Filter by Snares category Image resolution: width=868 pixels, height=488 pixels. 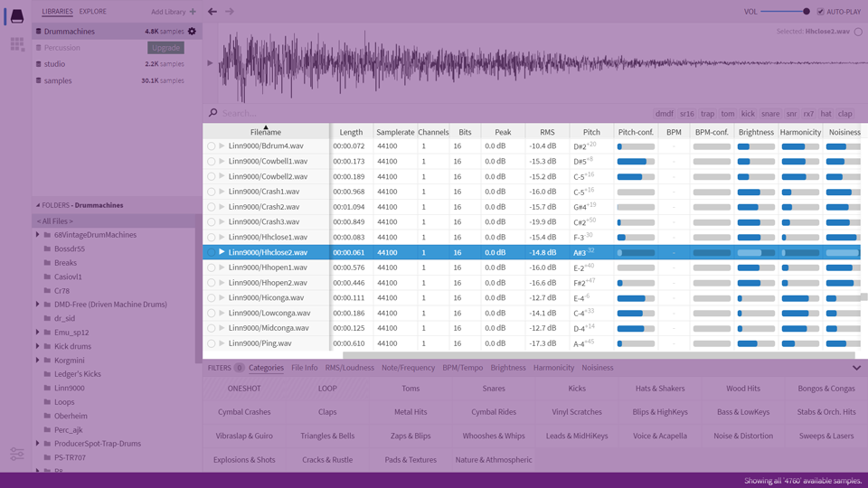coord(494,389)
